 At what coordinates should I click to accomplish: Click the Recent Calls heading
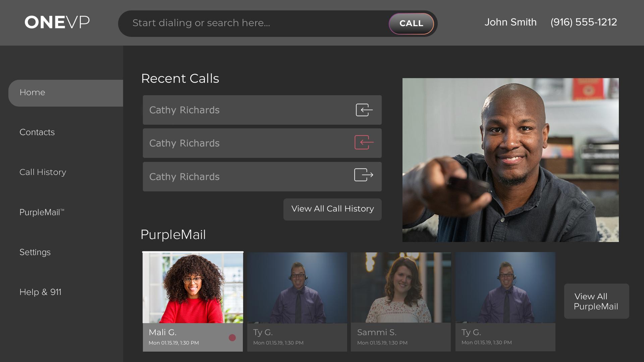[x=180, y=78]
